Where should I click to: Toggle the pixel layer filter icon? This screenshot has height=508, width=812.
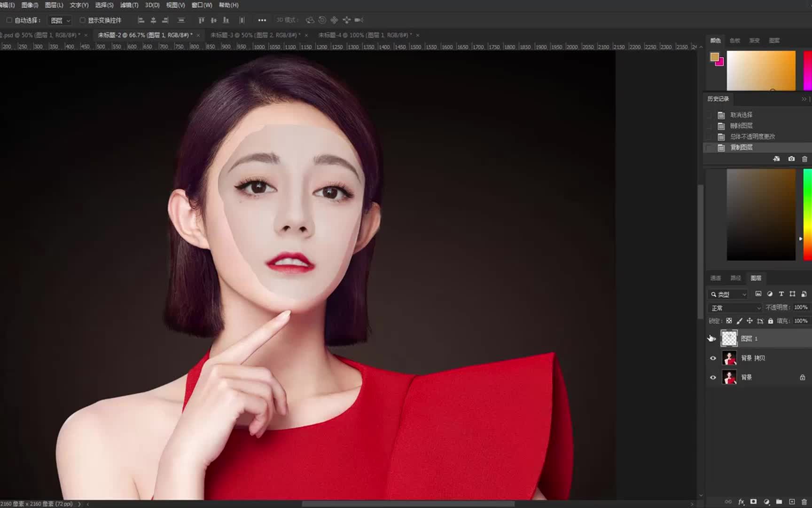758,294
